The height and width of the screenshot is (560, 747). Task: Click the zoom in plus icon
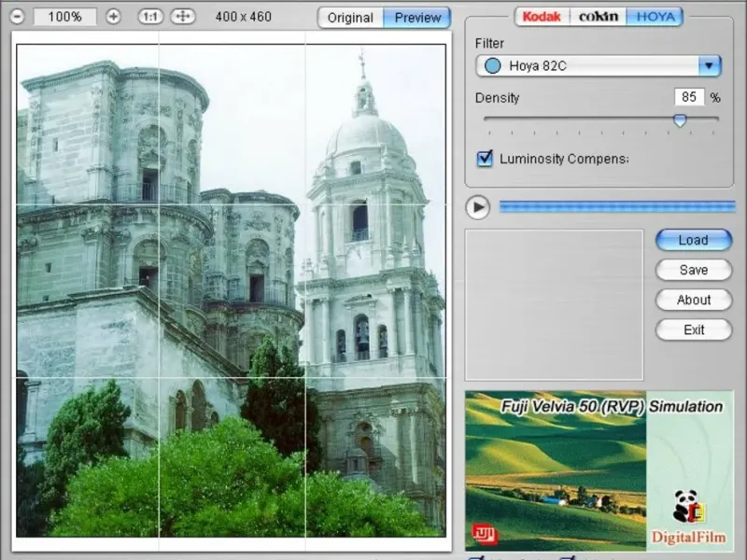coord(113,17)
